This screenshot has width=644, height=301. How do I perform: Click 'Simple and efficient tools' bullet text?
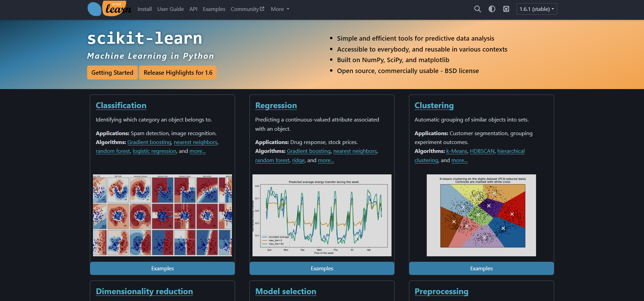[415, 39]
